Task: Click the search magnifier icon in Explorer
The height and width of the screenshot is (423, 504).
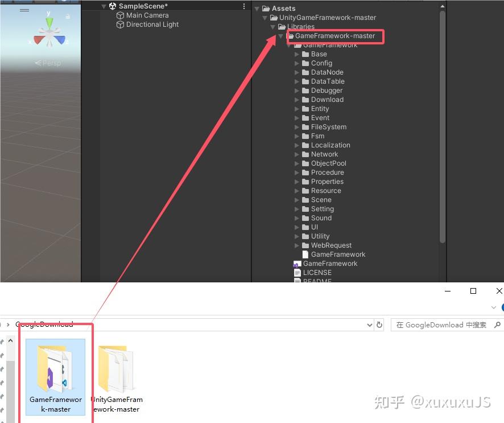Action: click(x=497, y=325)
